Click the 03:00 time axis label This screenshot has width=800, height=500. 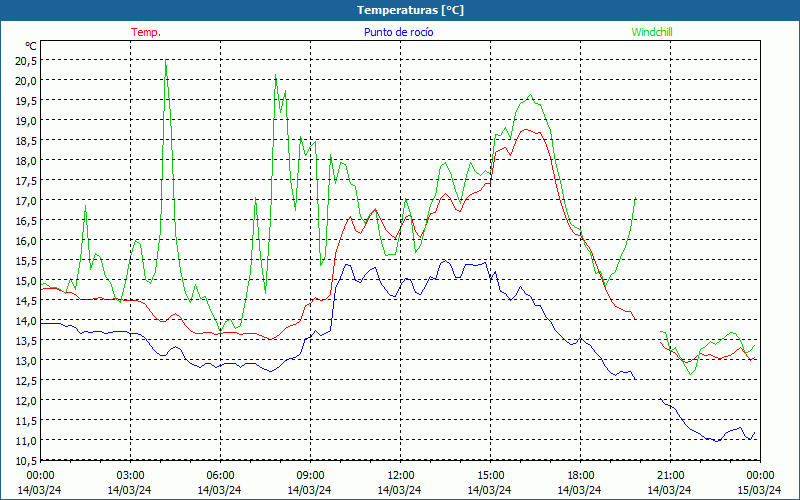(x=130, y=475)
